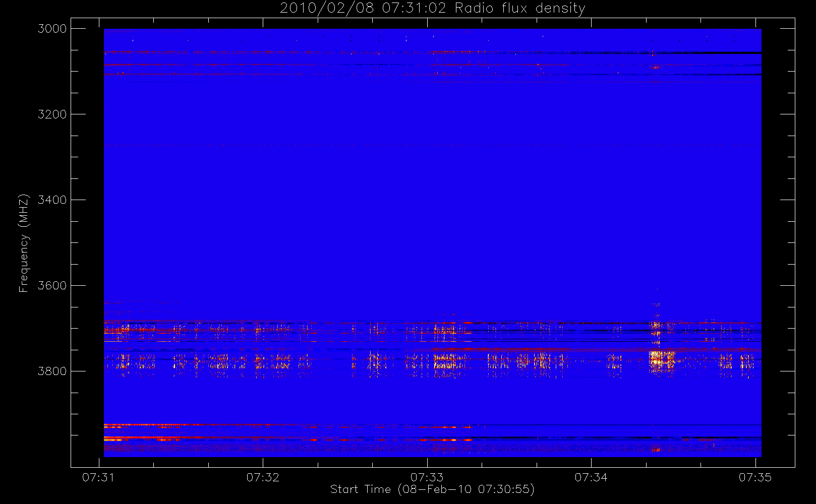Click the 'Start Time (08-Feb-10 07:30:55)' axis label
The height and width of the screenshot is (504, 816).
pos(432,489)
